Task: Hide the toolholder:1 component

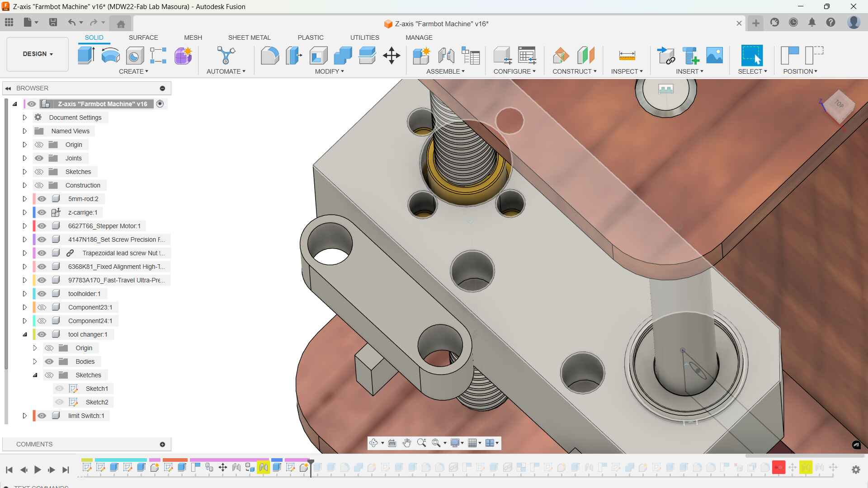Action: 42,294
